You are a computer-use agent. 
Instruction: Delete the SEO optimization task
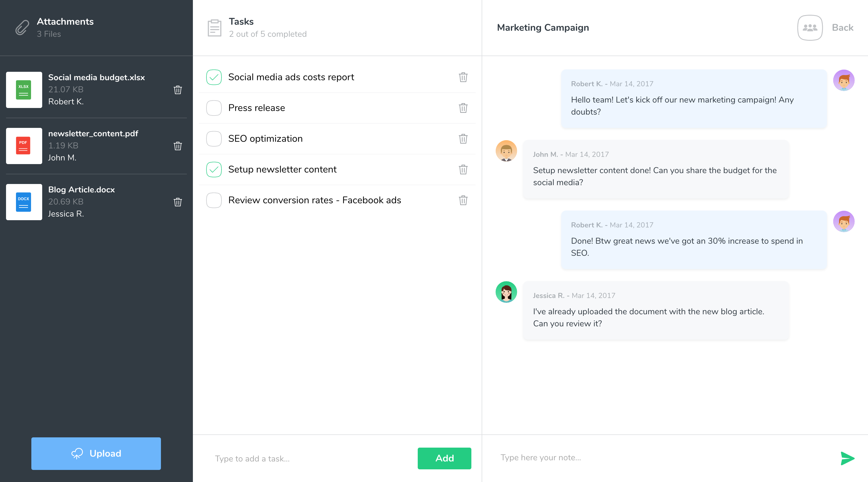463,139
